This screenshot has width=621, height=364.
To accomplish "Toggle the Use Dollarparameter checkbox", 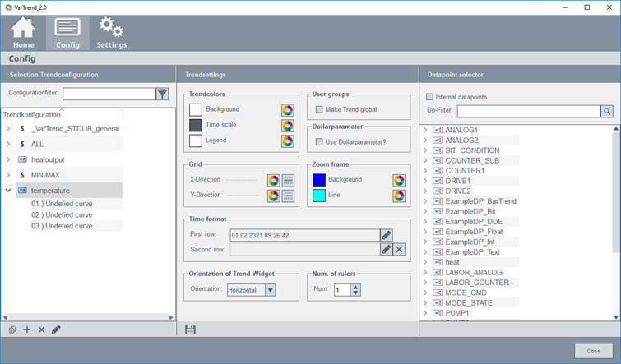I will pos(320,143).
